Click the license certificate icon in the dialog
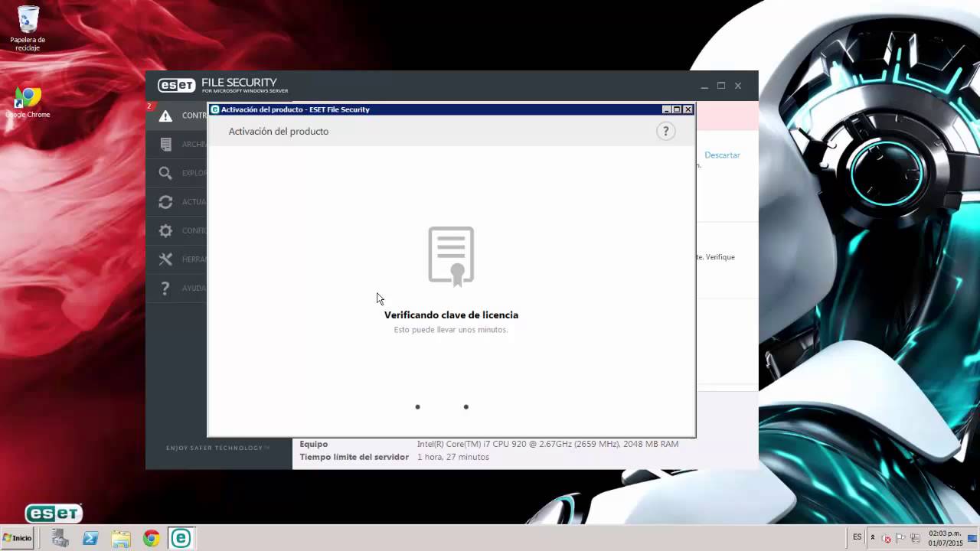 pyautogui.click(x=451, y=256)
